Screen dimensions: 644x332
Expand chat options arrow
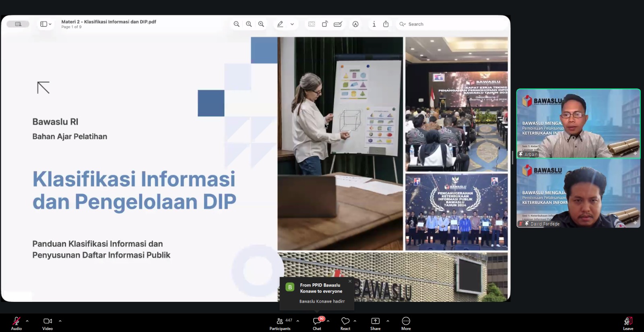pyautogui.click(x=328, y=321)
